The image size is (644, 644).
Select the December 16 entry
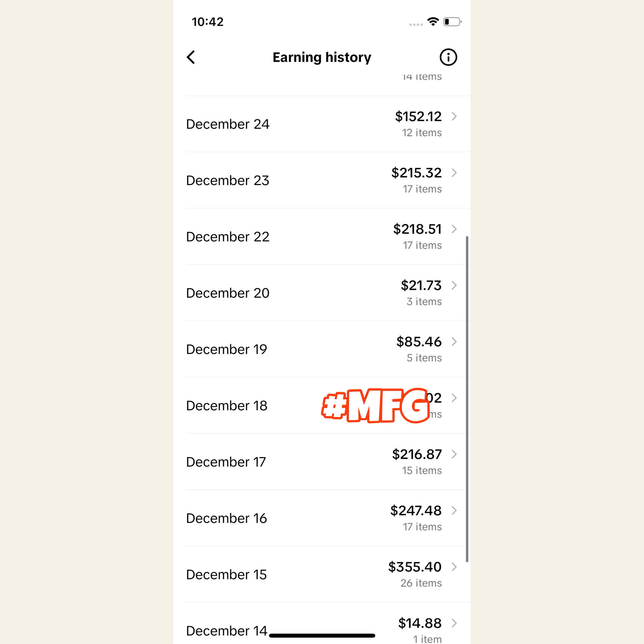227,518
